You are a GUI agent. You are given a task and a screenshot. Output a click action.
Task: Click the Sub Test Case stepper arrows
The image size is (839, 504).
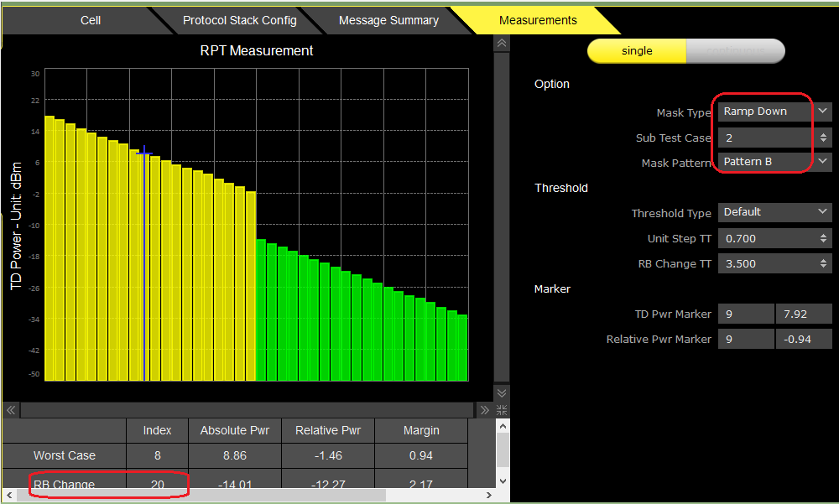coord(823,138)
